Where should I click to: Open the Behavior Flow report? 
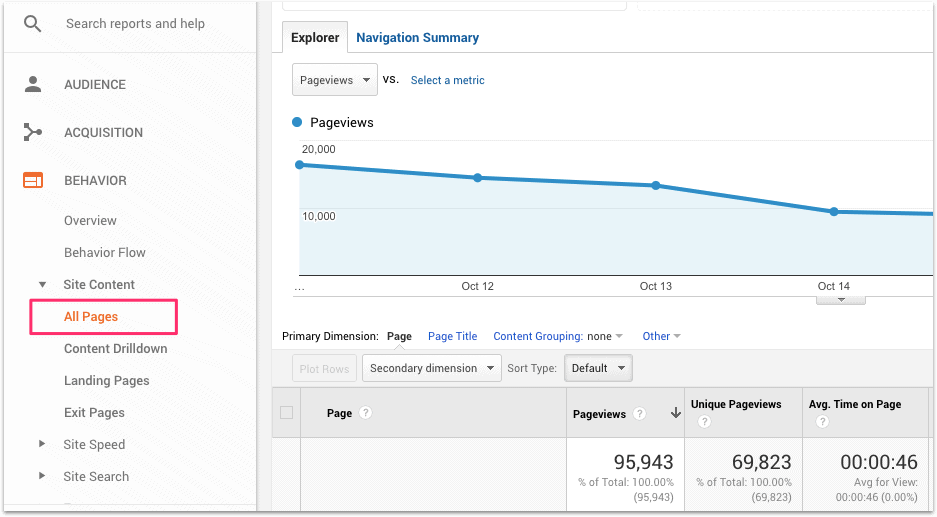pyautogui.click(x=105, y=252)
